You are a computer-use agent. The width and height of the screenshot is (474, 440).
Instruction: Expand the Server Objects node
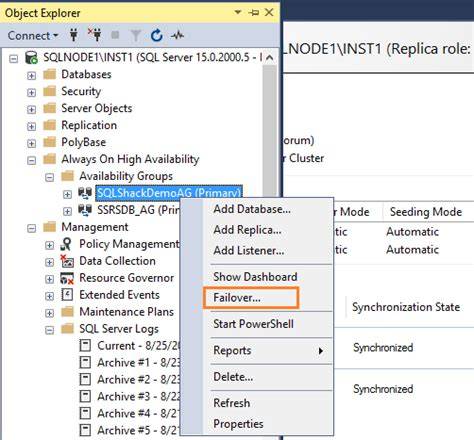click(x=31, y=109)
